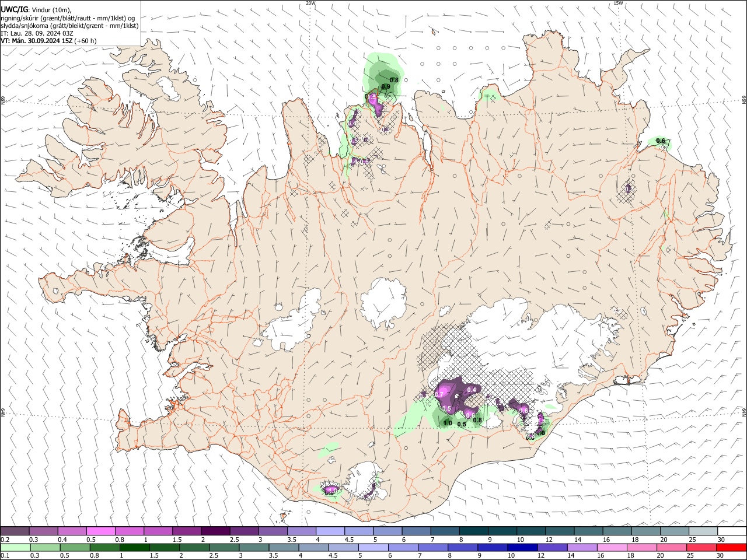Screen dimensions: 747x560
Task: Click the pale green 0.1 swatch in the rain legend
Action: pyautogui.click(x=15, y=548)
